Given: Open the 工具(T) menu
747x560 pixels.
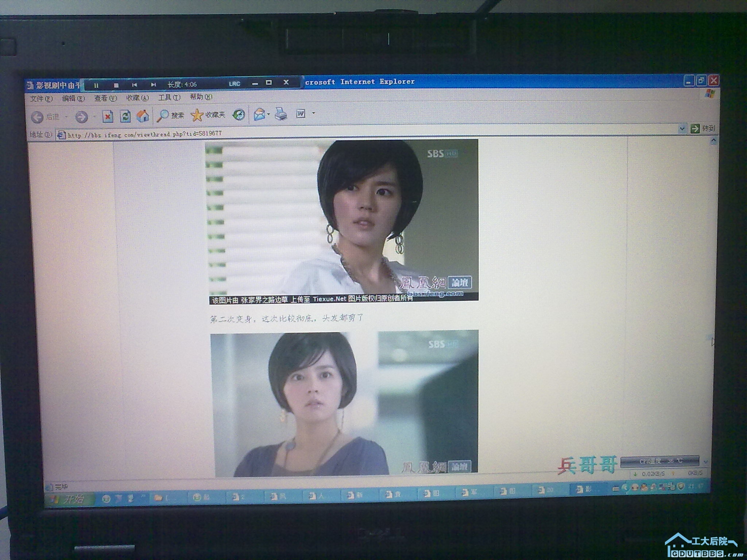Looking at the screenshot, I should click(169, 97).
